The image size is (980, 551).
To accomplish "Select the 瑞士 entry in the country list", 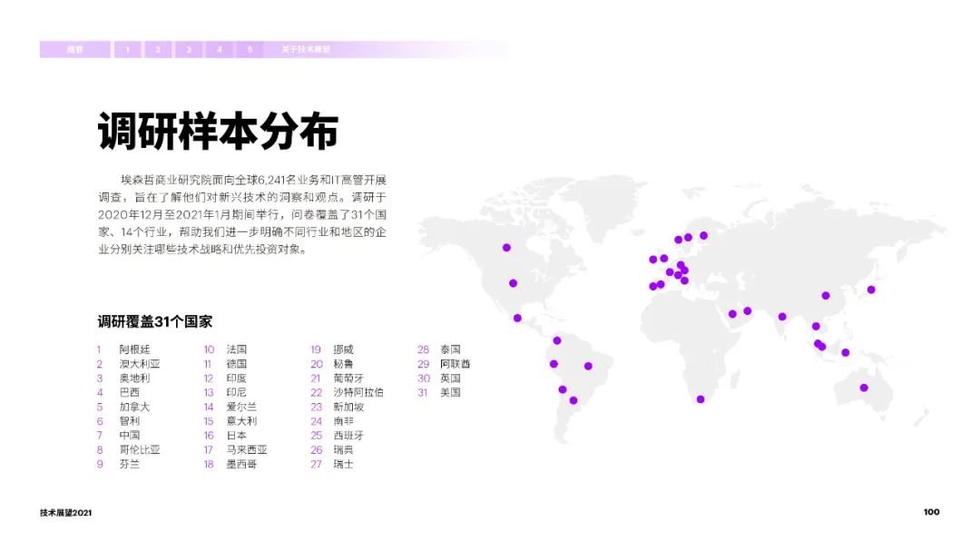I will (343, 464).
